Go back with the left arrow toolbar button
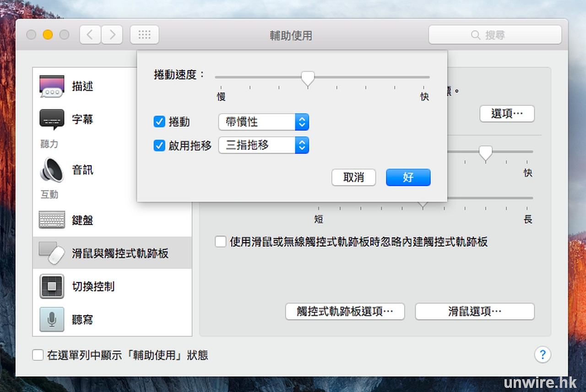 click(x=90, y=35)
